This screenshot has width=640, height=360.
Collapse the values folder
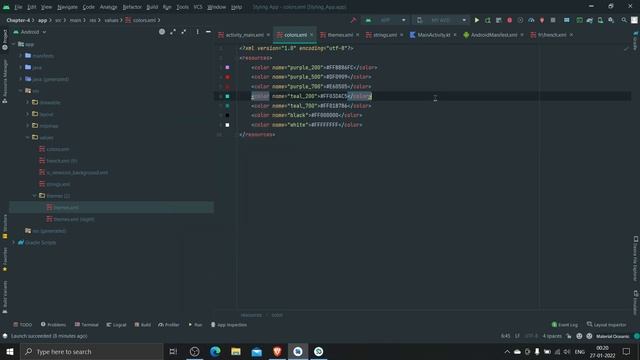28,138
